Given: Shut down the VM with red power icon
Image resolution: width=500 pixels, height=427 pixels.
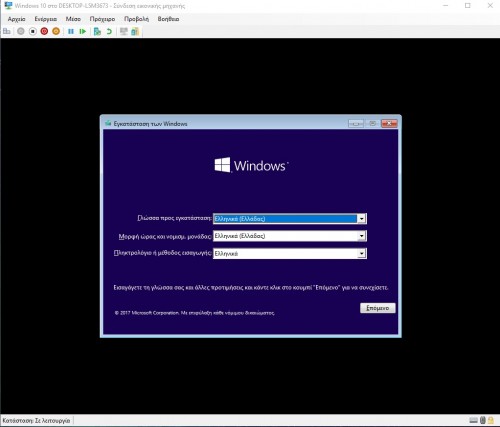Looking at the screenshot, I should coord(44,31).
